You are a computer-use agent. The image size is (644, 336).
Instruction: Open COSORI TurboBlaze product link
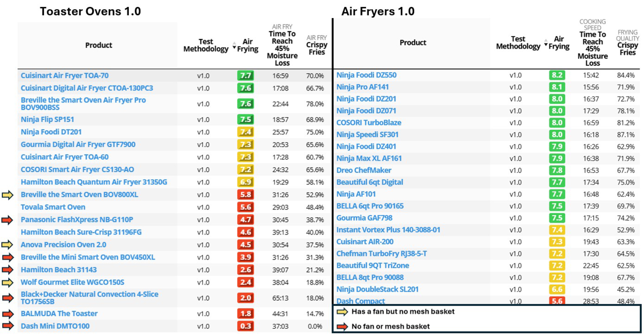pyautogui.click(x=368, y=123)
